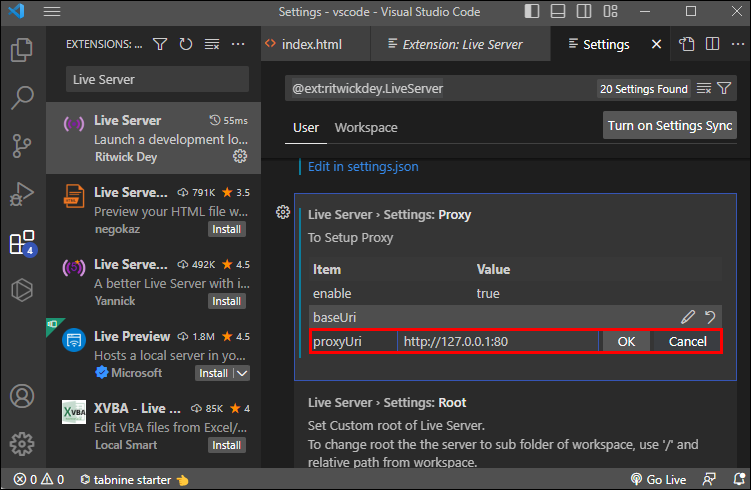Expand the Install dropdown arrow for Live Preview
Image resolution: width=751 pixels, height=490 pixels.
(242, 373)
